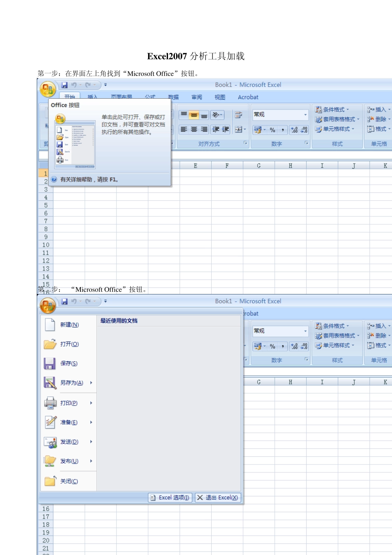Image resolution: width=392 pixels, height=555 pixels.
Task: Choose 打开(O) in the Office menu
Action: point(68,344)
